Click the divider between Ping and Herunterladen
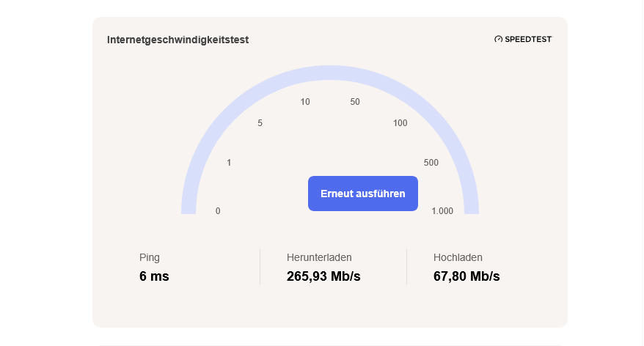The height and width of the screenshot is (346, 644). tap(260, 267)
